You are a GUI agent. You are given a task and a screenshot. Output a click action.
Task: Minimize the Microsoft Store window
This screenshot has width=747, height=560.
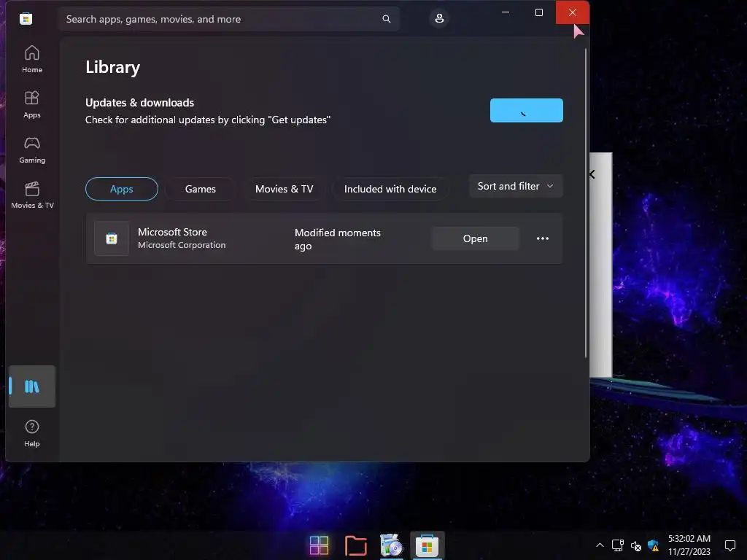506,12
